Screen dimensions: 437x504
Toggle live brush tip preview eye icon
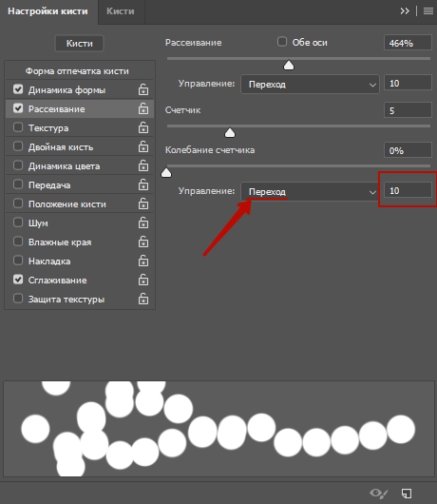pos(378,494)
